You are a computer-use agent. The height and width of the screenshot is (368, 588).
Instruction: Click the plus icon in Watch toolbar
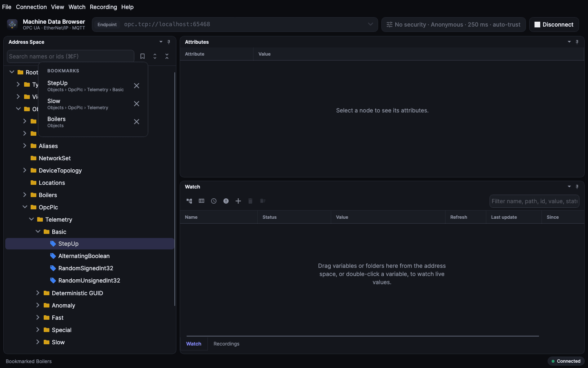click(238, 201)
